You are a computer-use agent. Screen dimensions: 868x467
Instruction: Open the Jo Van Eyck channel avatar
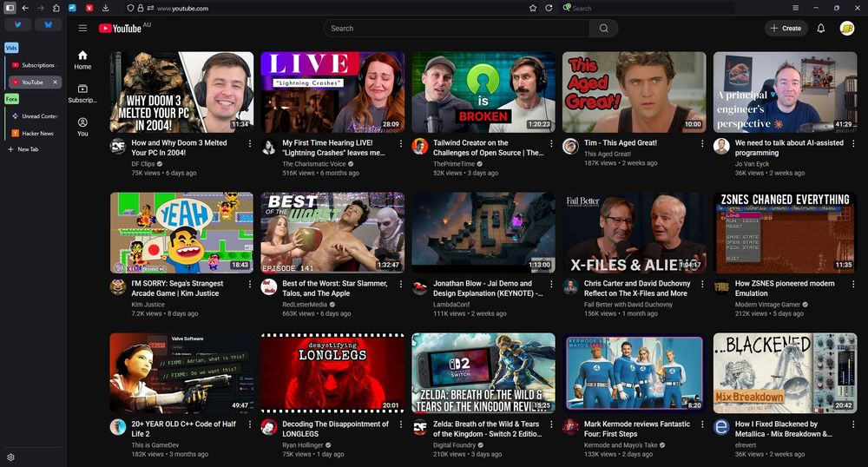pos(721,147)
